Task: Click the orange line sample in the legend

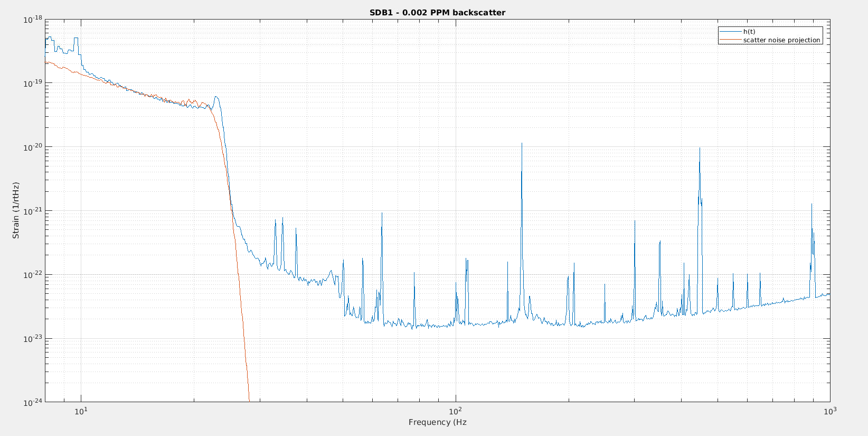Action: coord(731,40)
